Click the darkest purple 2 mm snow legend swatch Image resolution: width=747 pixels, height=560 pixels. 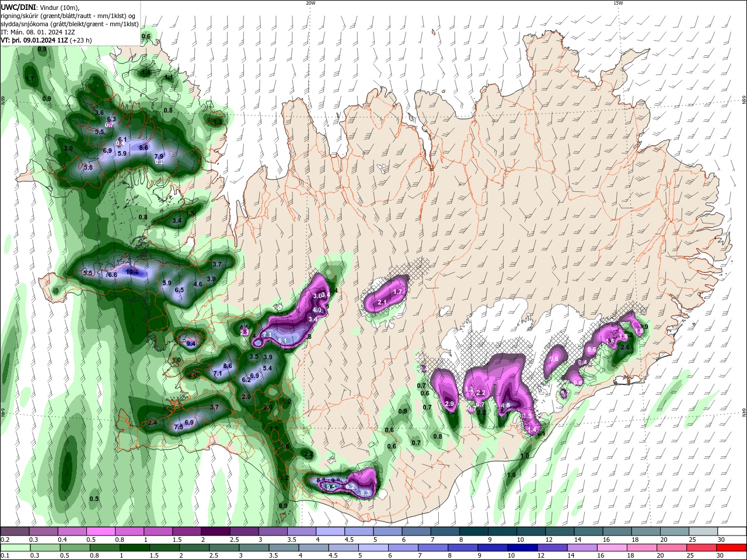(215, 531)
